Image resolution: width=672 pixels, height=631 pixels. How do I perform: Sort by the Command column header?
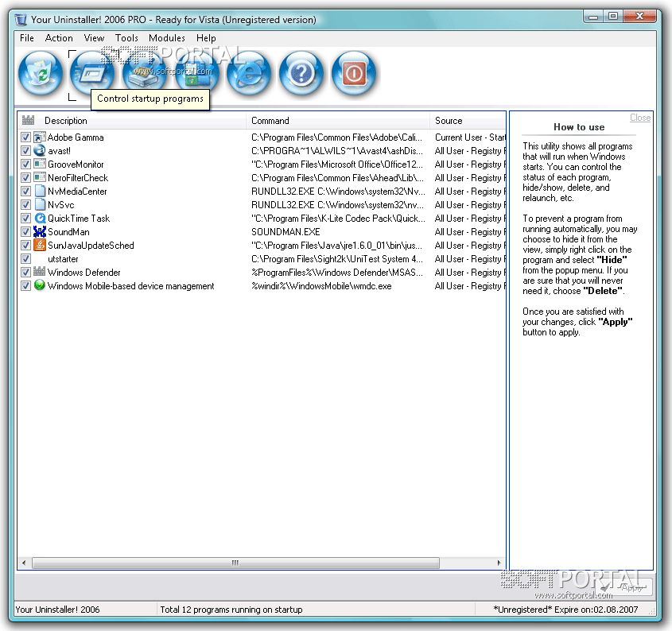click(x=338, y=121)
